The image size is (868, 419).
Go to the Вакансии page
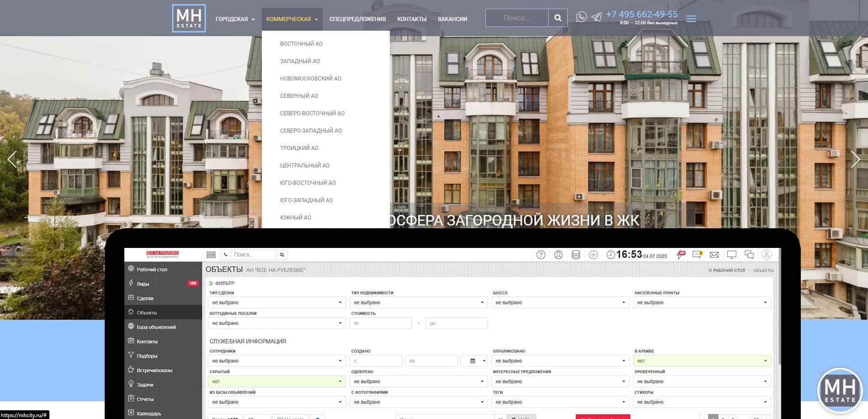tap(452, 19)
